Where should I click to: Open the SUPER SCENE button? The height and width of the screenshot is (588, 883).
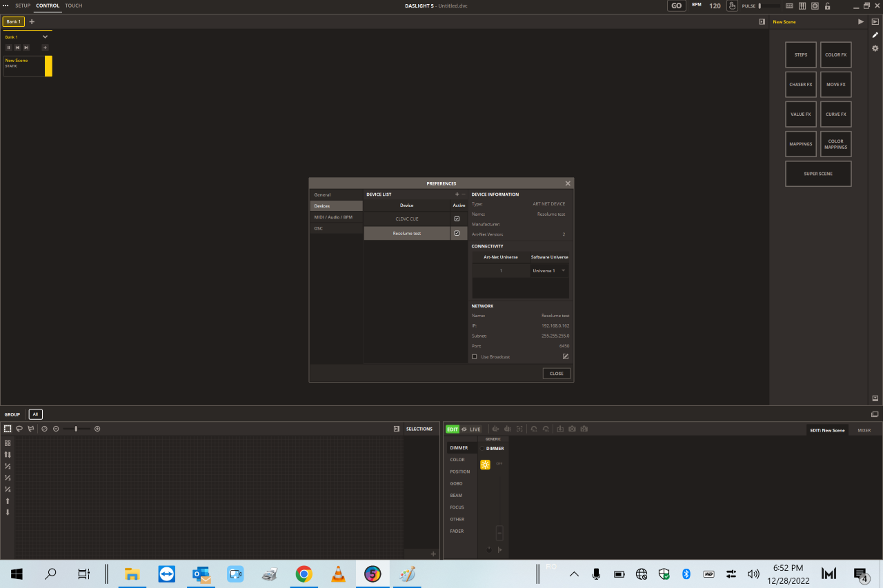coord(818,174)
